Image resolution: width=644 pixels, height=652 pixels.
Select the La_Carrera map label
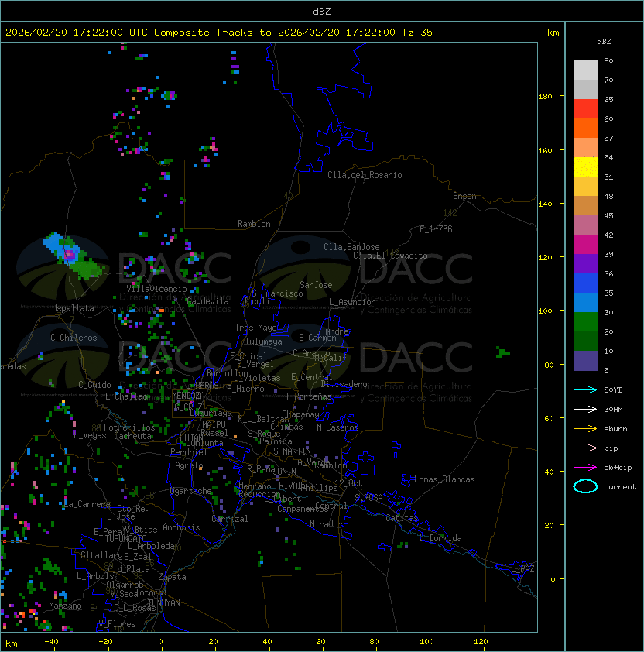pos(86,504)
